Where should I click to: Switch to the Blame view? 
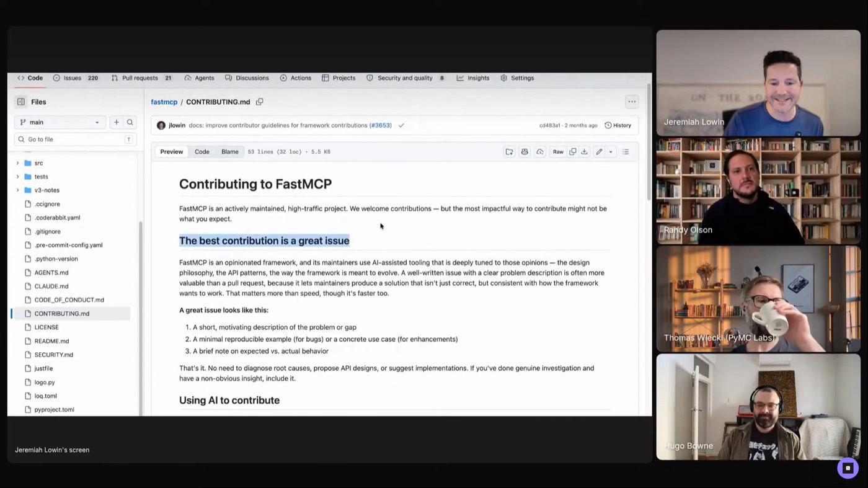coord(230,152)
